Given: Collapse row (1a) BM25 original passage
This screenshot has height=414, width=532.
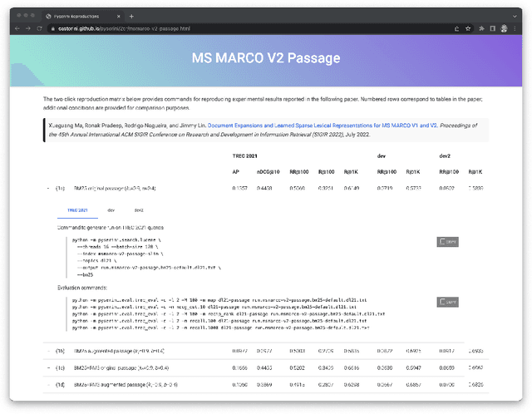Looking at the screenshot, I should (47, 189).
